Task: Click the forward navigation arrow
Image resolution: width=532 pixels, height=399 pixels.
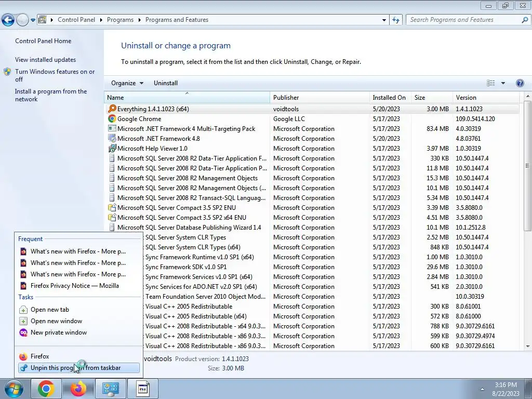Action: pyautogui.click(x=22, y=20)
